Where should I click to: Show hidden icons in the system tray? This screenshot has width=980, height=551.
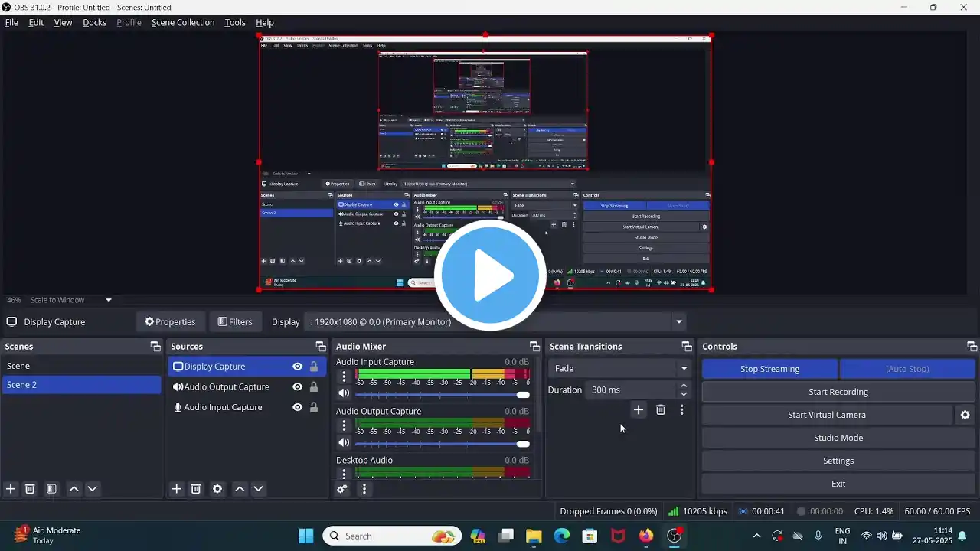click(x=756, y=536)
